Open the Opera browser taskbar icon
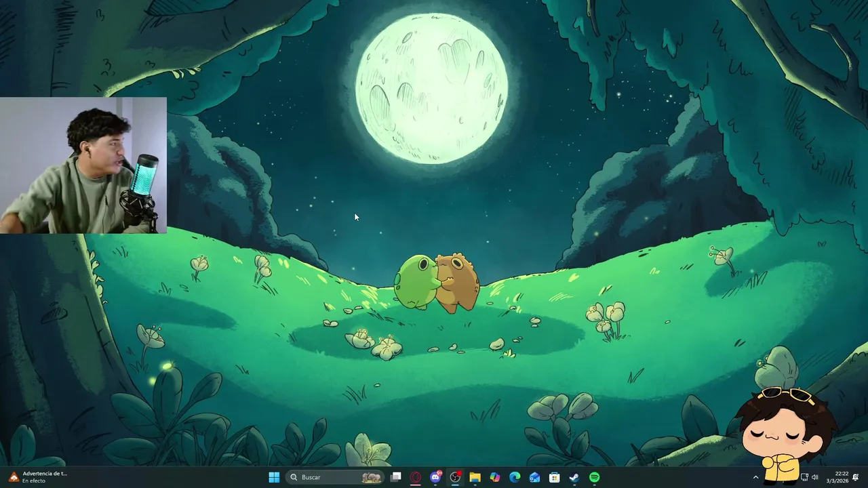The width and height of the screenshot is (868, 488). tap(416, 477)
